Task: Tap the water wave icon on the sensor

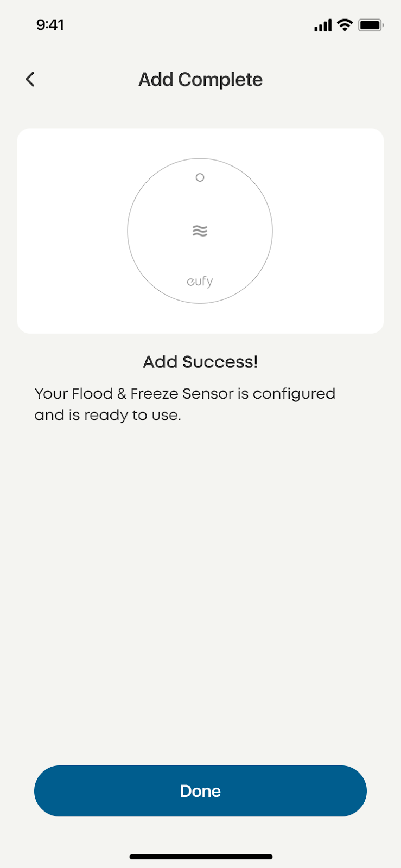Action: pyautogui.click(x=200, y=231)
